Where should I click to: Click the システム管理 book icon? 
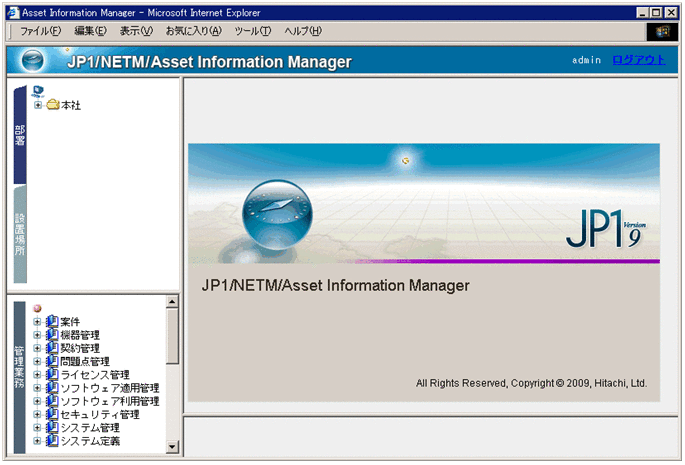(x=52, y=427)
